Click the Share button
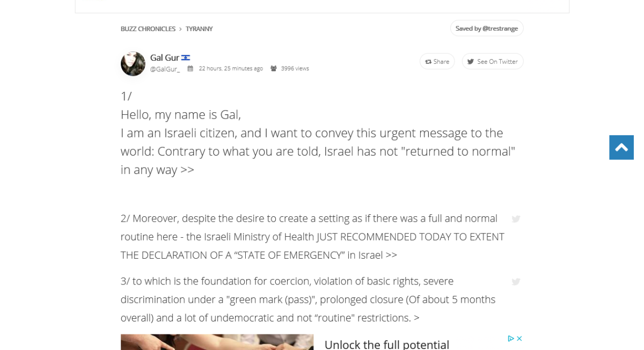The height and width of the screenshot is (350, 644). pos(437,62)
